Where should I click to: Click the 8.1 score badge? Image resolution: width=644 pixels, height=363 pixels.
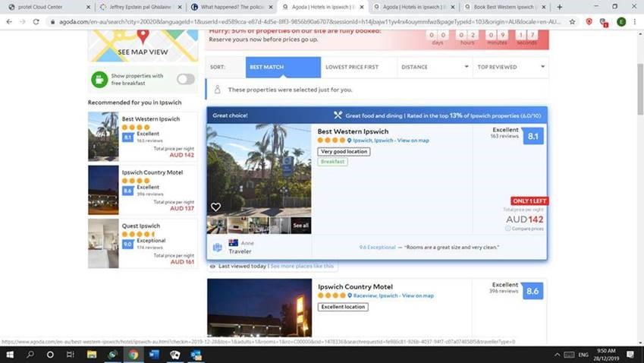click(x=533, y=136)
